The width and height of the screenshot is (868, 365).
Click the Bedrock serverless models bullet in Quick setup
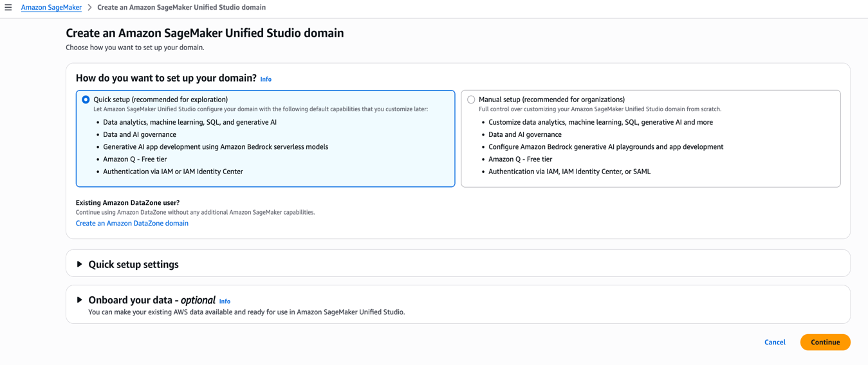pos(216,147)
